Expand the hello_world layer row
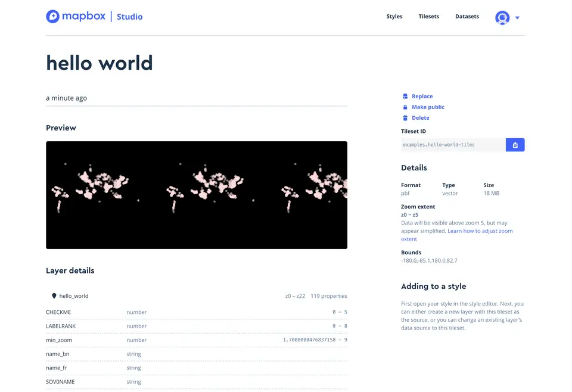Image resolution: width=572 pixels, height=392 pixels. coord(196,296)
